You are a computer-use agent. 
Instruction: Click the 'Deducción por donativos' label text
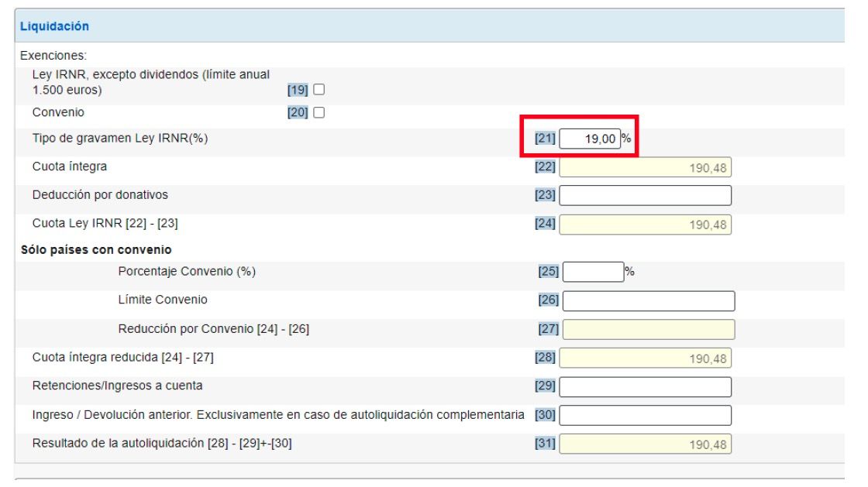tap(99, 195)
